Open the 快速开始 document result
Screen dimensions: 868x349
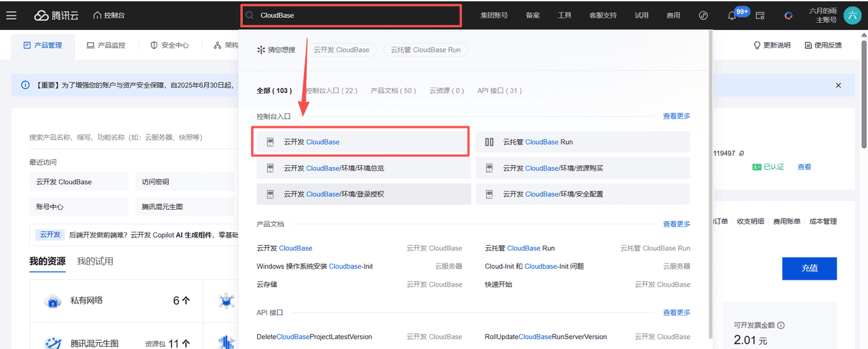tap(498, 284)
